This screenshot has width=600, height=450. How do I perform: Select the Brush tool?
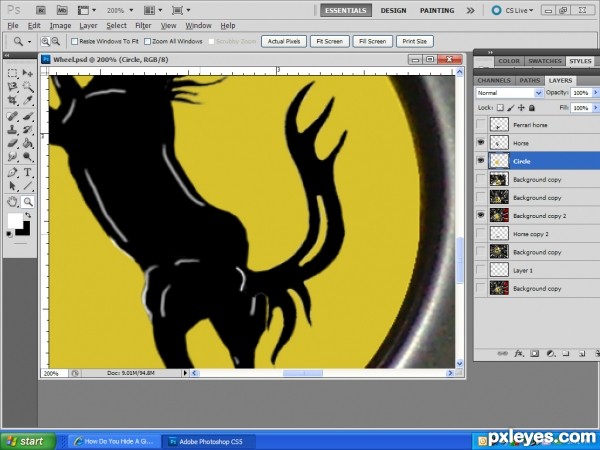(x=28, y=116)
